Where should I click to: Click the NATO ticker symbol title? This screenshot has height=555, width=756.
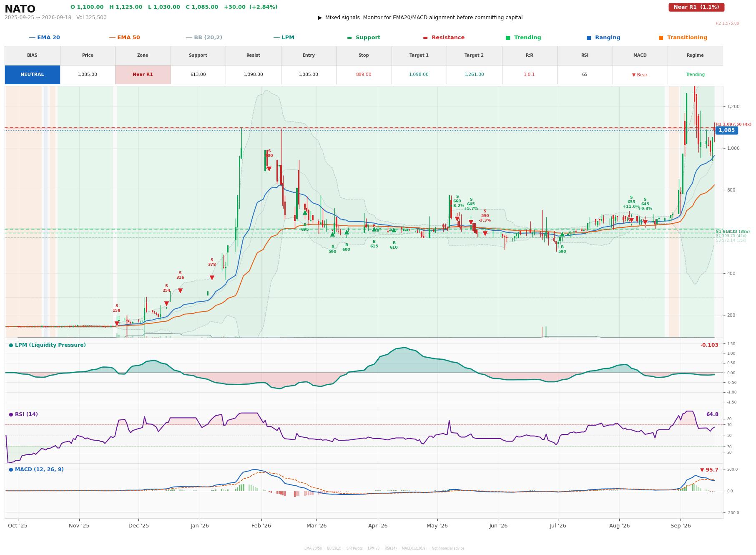tap(20, 9)
